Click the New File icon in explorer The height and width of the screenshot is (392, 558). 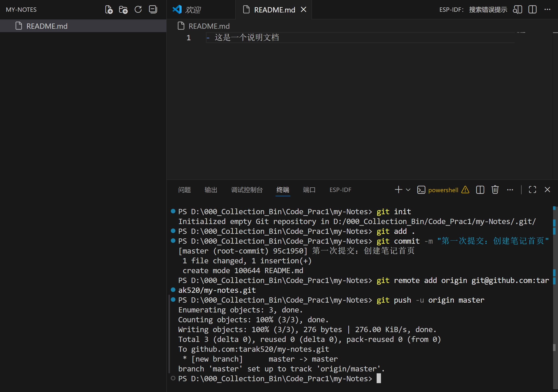point(109,10)
